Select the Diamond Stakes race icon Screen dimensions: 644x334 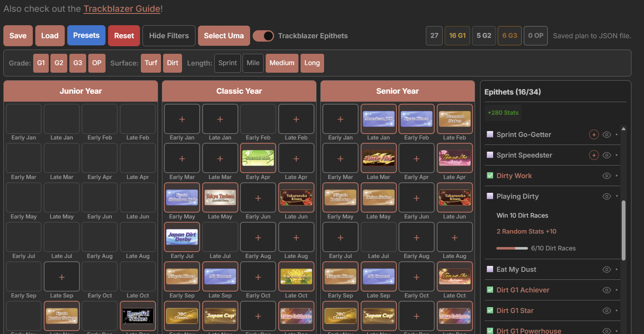click(455, 118)
